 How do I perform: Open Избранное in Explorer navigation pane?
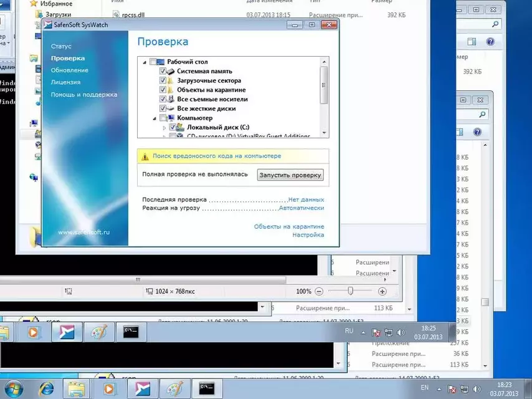tap(56, 4)
